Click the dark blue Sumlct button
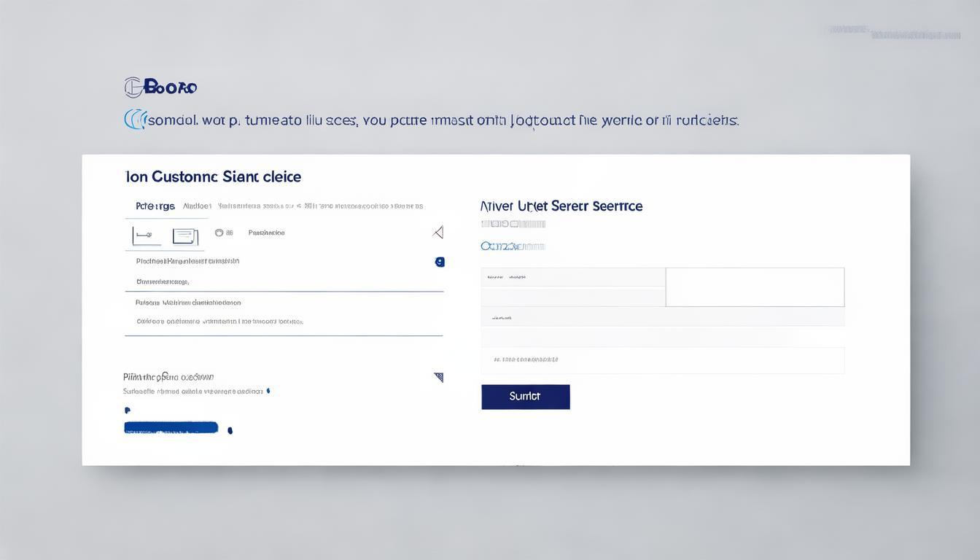The image size is (980, 560). 525,397
